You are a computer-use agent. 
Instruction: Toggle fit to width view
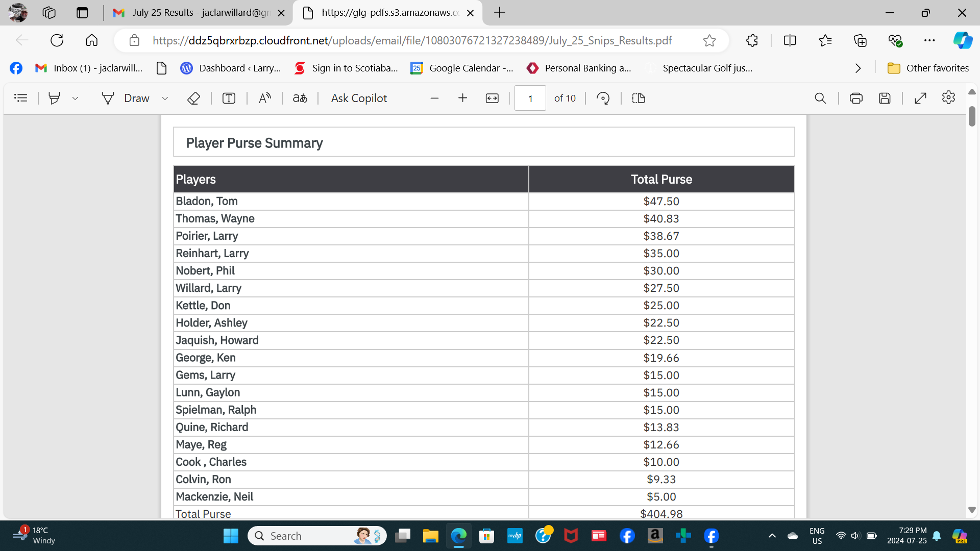pyautogui.click(x=492, y=98)
